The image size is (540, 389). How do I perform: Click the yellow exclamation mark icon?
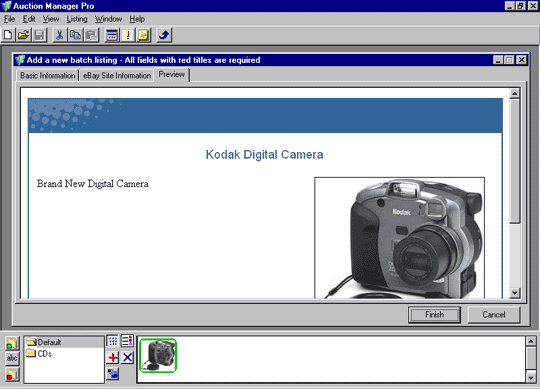(128, 35)
